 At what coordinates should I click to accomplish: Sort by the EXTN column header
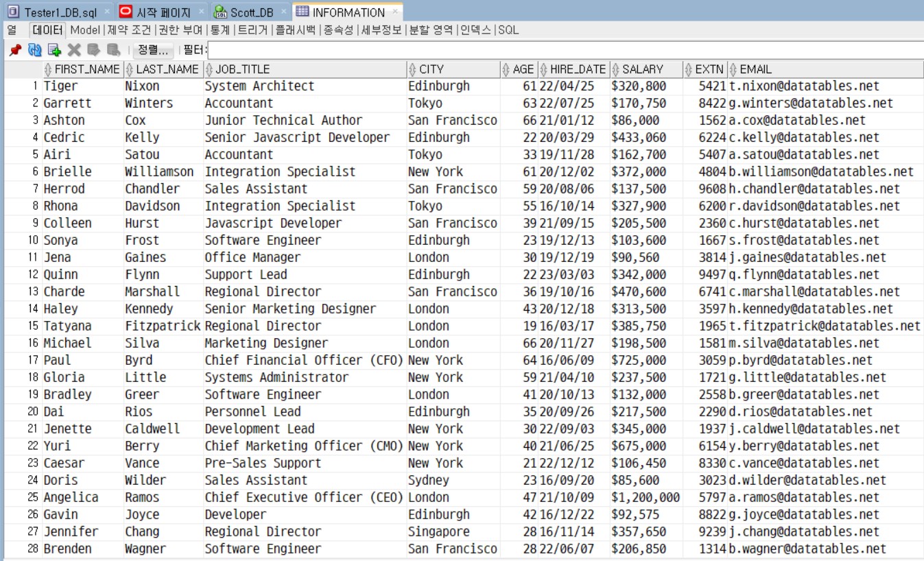(705, 69)
